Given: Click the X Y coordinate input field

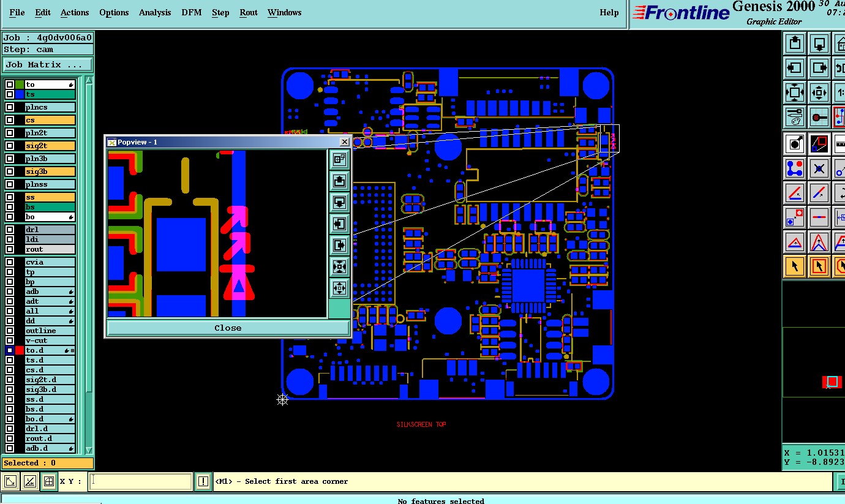Looking at the screenshot, I should click(140, 481).
